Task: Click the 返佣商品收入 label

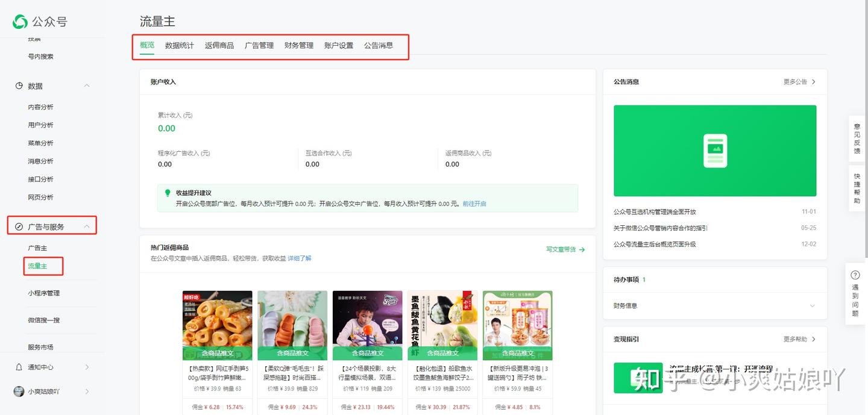Action: tap(468, 154)
